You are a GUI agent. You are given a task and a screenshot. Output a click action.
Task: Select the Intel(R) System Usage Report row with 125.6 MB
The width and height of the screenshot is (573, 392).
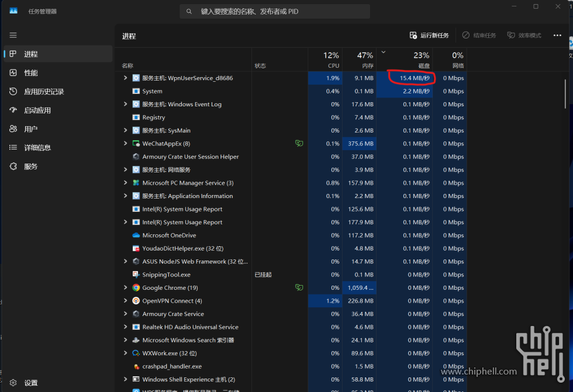[x=292, y=209]
